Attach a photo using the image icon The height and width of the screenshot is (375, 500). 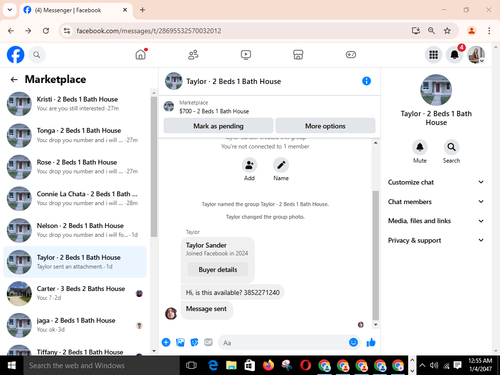tap(180, 342)
